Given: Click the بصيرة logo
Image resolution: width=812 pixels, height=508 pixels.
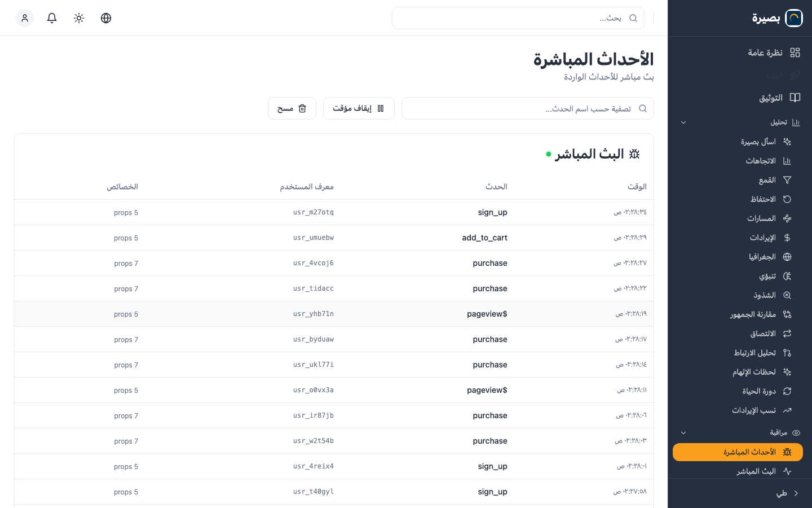Looking at the screenshot, I should point(777,18).
